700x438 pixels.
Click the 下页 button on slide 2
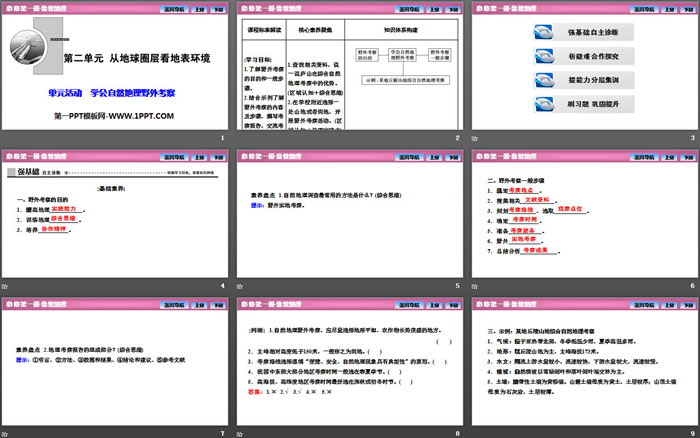coord(454,9)
